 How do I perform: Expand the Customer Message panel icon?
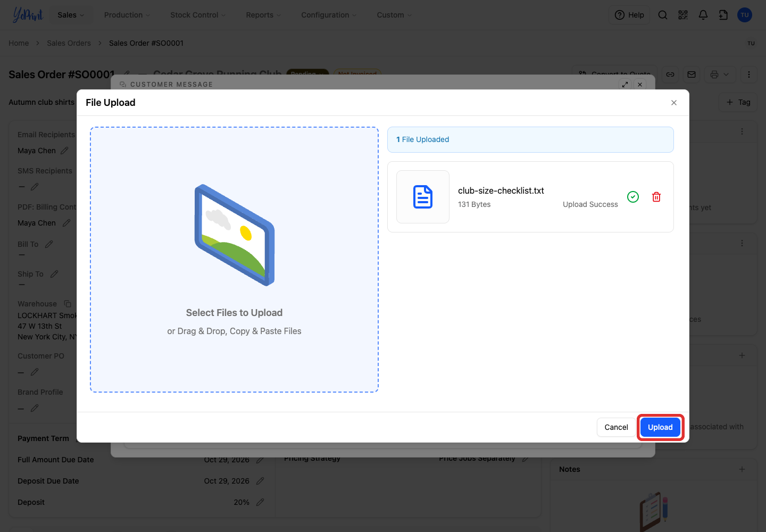coord(625,85)
